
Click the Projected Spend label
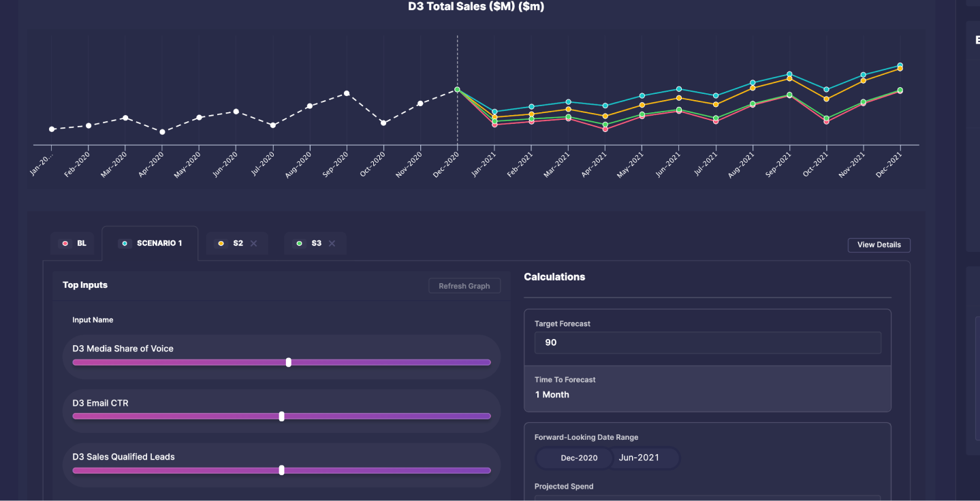(x=564, y=487)
